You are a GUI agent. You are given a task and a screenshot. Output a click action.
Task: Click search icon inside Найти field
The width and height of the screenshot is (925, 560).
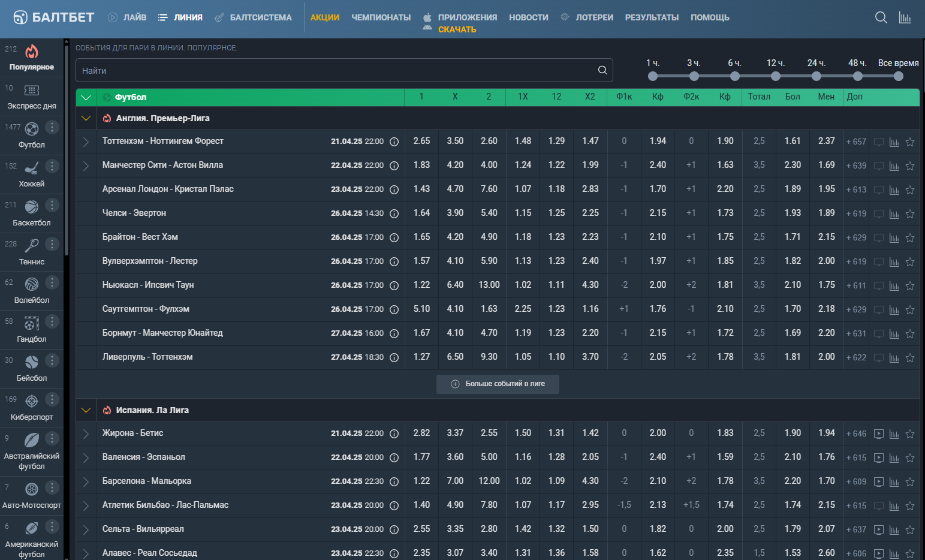click(x=602, y=70)
